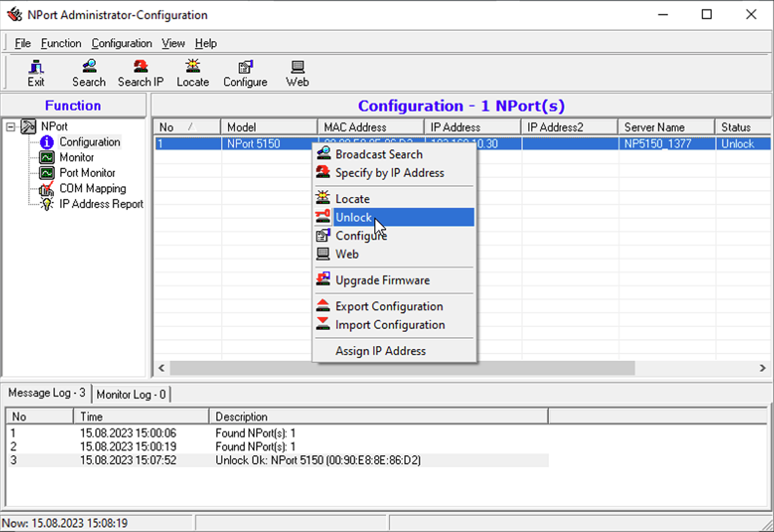Click the Specify by IP Address icon
Viewport: 774px width, 532px height.
(x=323, y=172)
